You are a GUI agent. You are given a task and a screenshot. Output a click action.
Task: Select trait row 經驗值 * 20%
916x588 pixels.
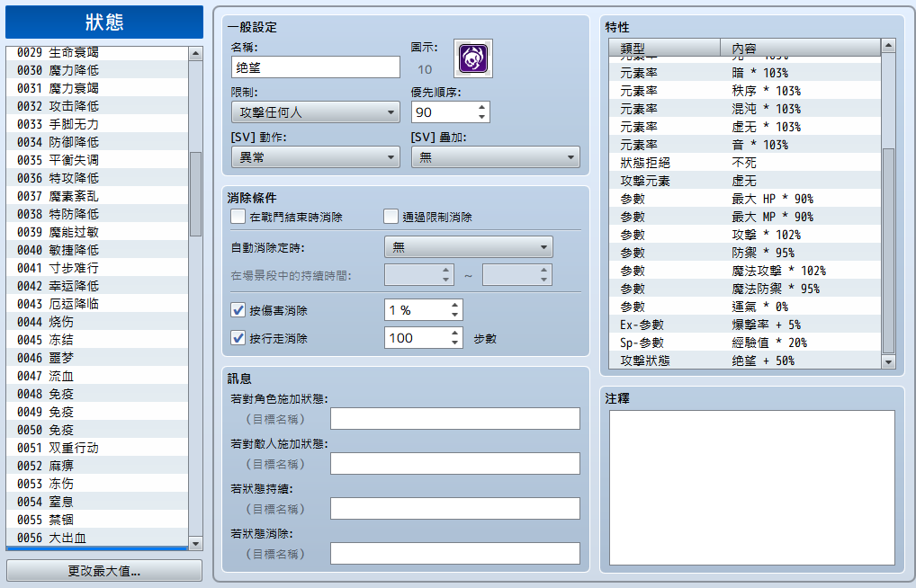(745, 343)
